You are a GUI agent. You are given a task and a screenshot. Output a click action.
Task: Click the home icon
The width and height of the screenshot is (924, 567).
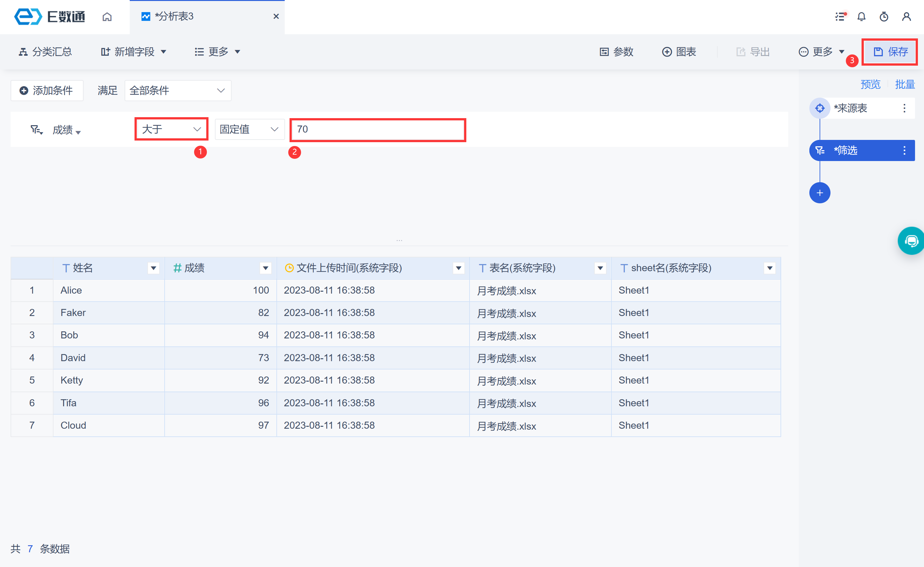click(x=107, y=17)
